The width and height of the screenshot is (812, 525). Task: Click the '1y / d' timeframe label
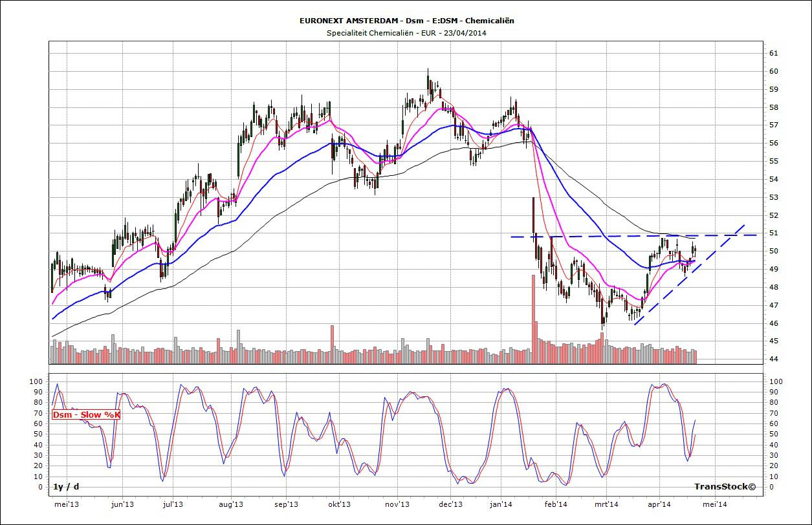(66, 486)
